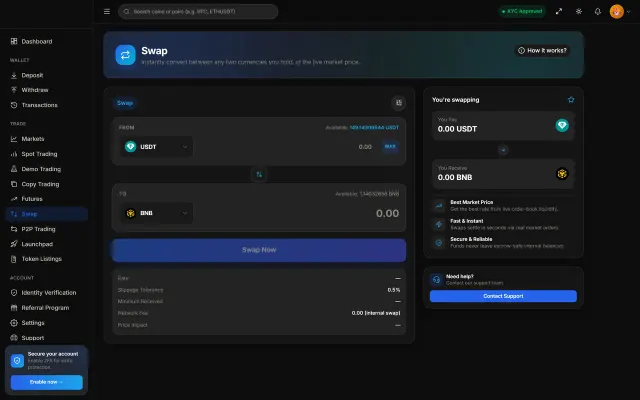The width and height of the screenshot is (640, 400).
Task: Open the USDT currency dropdown
Action: 157,147
